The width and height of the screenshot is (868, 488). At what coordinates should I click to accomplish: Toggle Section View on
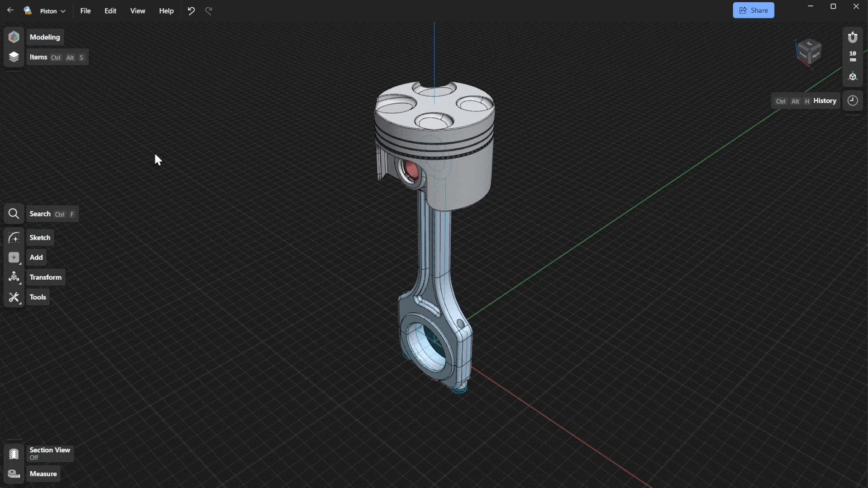pyautogui.click(x=14, y=454)
